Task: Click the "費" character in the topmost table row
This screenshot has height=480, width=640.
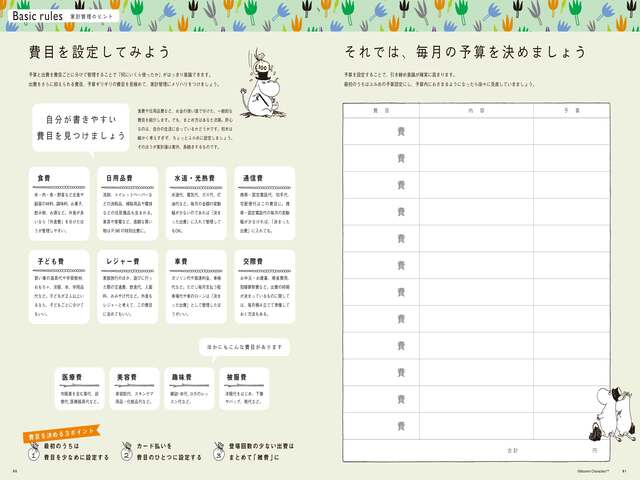Action: click(x=401, y=131)
